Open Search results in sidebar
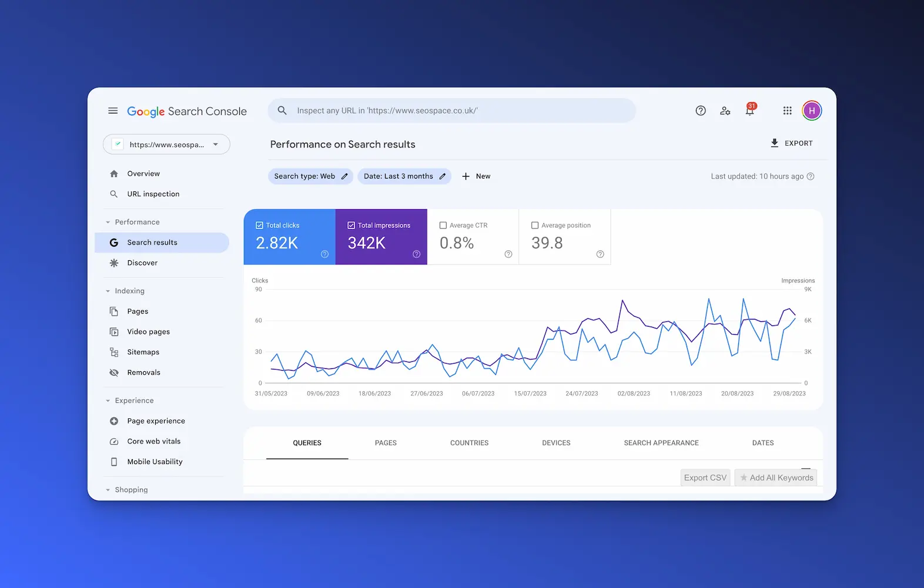924x588 pixels. click(162, 243)
